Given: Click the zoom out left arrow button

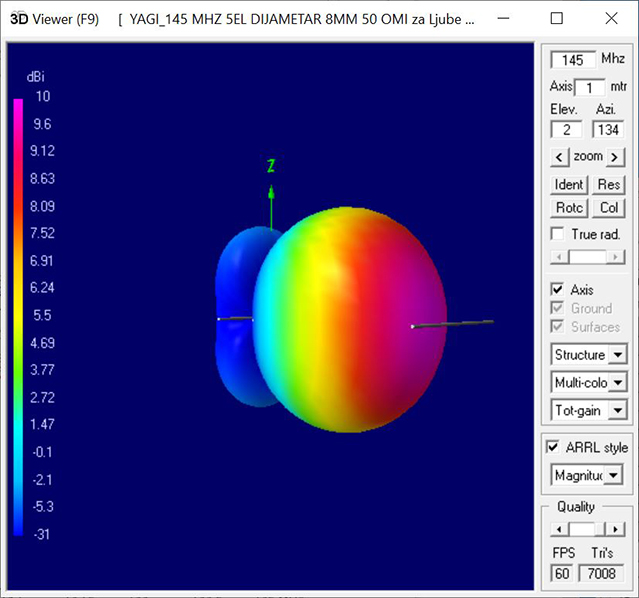Looking at the screenshot, I should [560, 157].
